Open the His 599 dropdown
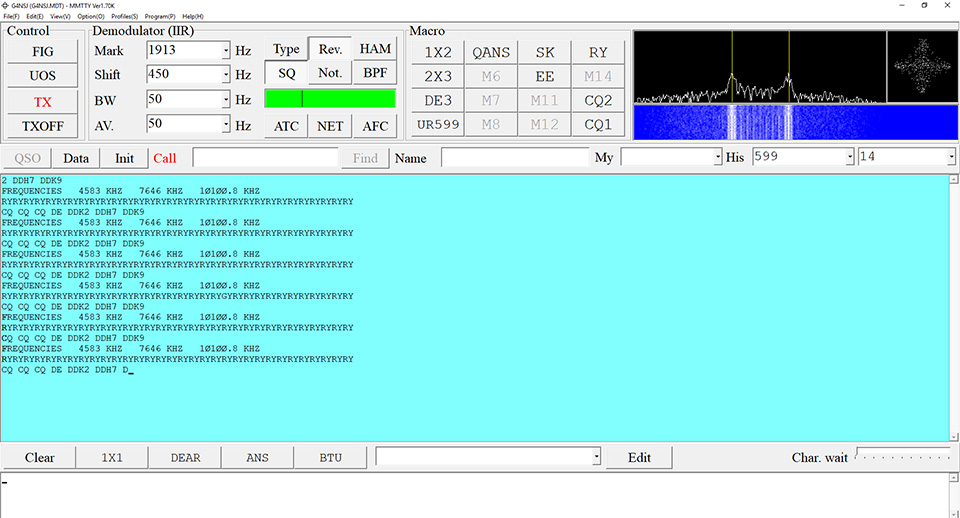This screenshot has height=518, width=960. coord(850,157)
